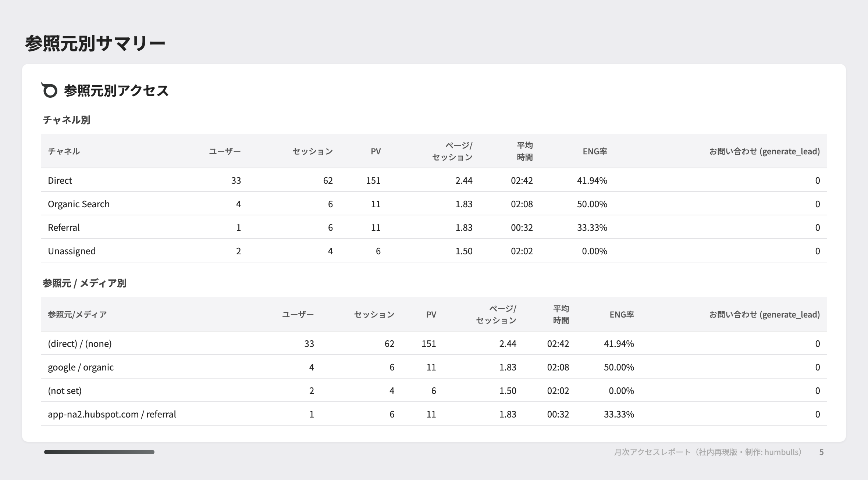Click the ENG率 header in the source/medium table

point(622,314)
